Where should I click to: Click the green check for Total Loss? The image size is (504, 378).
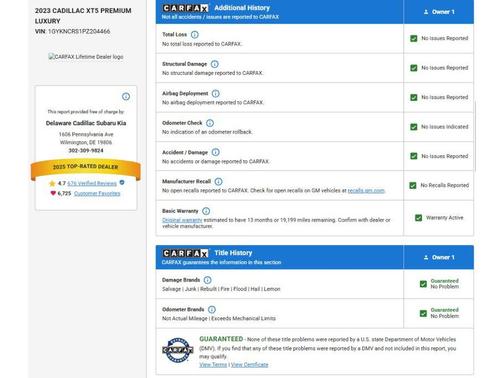(x=414, y=39)
